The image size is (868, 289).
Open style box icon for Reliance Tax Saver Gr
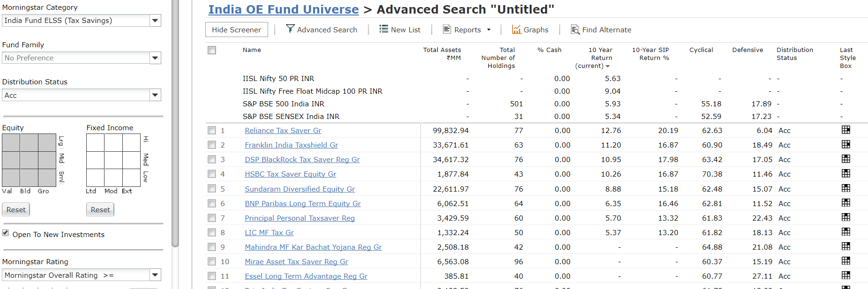(846, 130)
